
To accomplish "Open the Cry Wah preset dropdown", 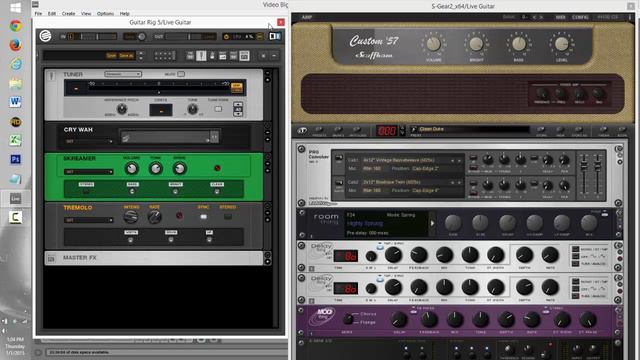I will pyautogui.click(x=88, y=141).
